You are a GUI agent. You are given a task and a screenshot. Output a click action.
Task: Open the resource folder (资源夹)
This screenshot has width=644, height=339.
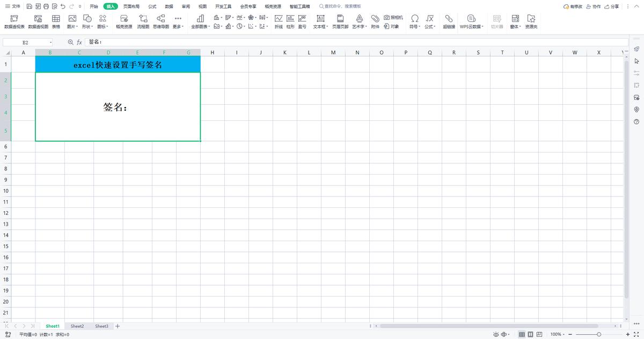531,21
